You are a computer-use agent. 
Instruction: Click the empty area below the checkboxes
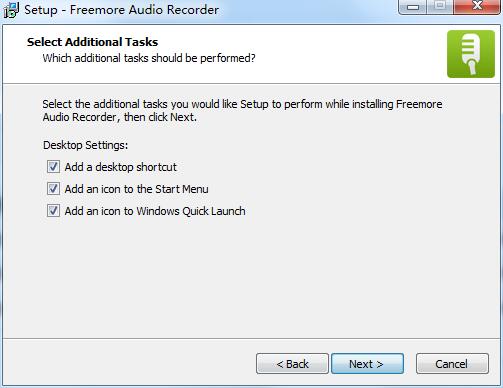pyautogui.click(x=251, y=277)
